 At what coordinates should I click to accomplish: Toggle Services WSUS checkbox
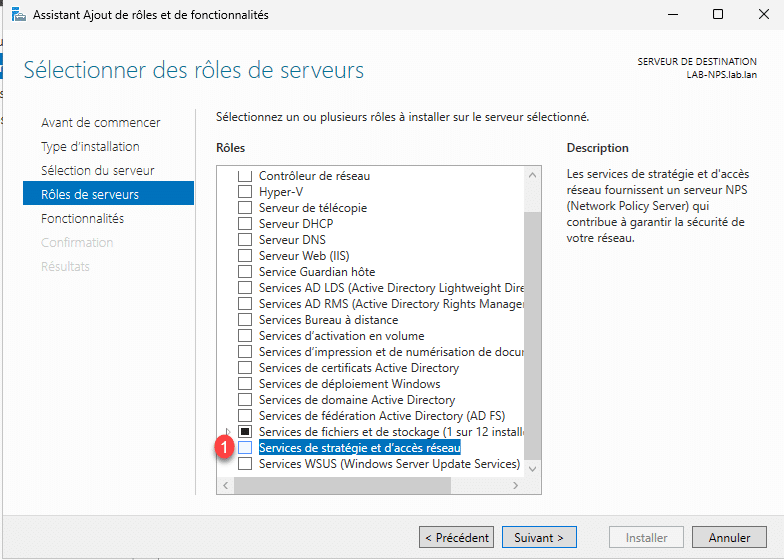[x=245, y=464]
